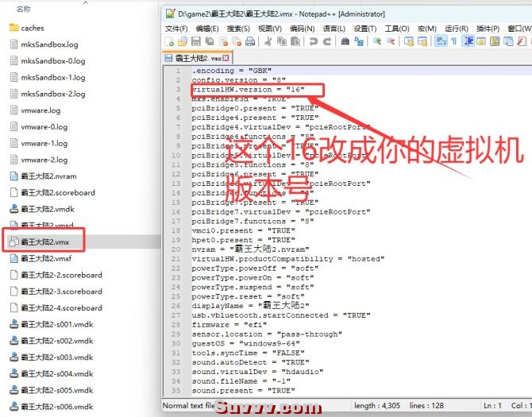Screen dimensions: 532x417
Task: Click the Zoom Out toolbar icon
Action: 391,41
